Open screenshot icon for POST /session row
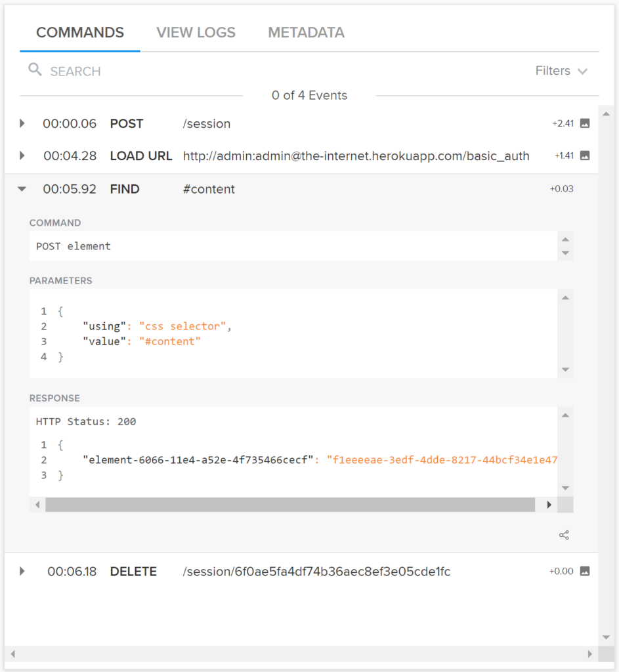The width and height of the screenshot is (619, 672). coord(585,123)
